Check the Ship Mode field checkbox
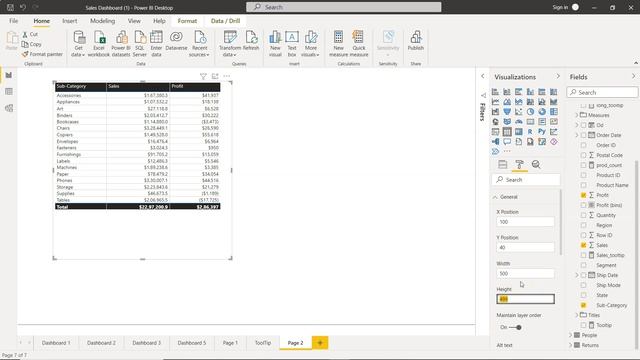640x360 pixels. 583,285
